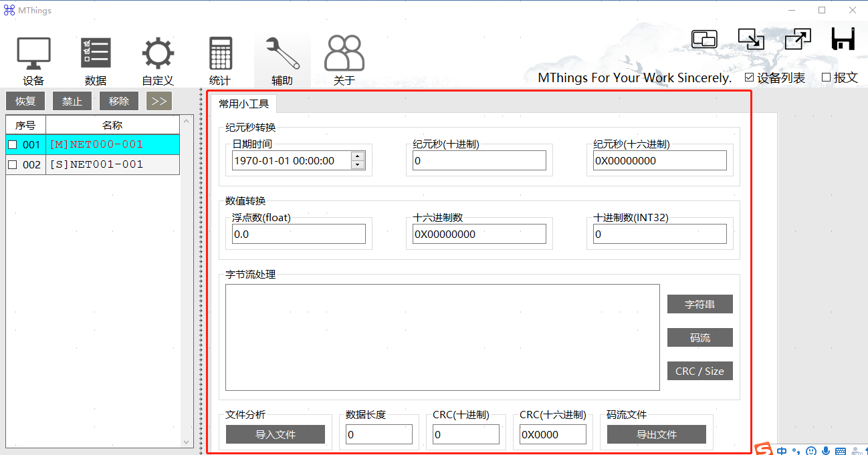
Task: Increase date time with up spinner arrow
Action: click(358, 156)
